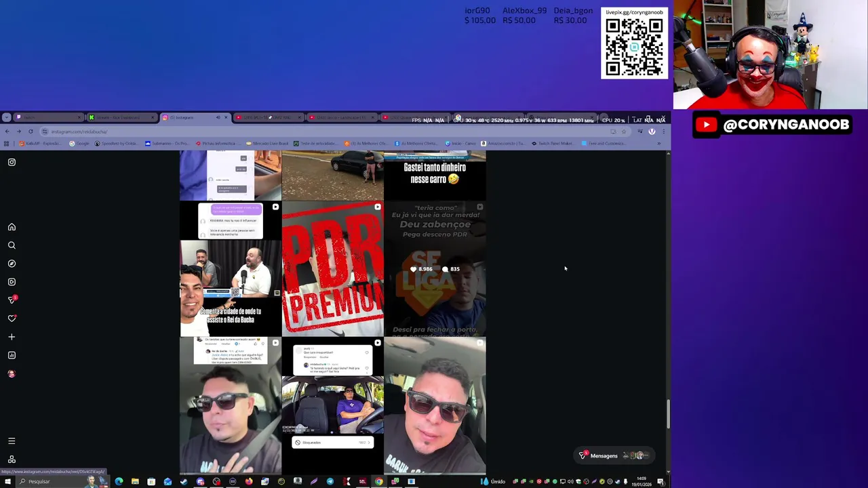Go to Instagram Home feed icon
868x488 pixels.
coord(12,227)
